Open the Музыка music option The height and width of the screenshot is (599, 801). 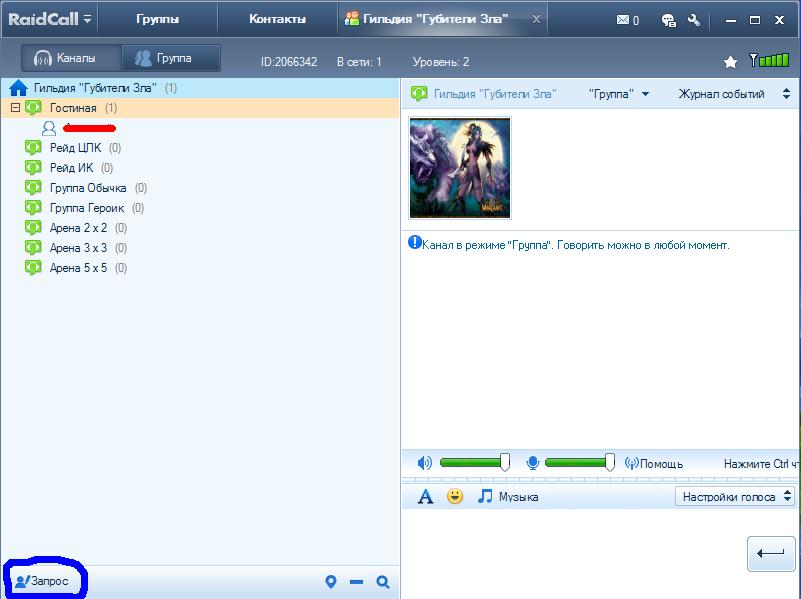click(508, 496)
